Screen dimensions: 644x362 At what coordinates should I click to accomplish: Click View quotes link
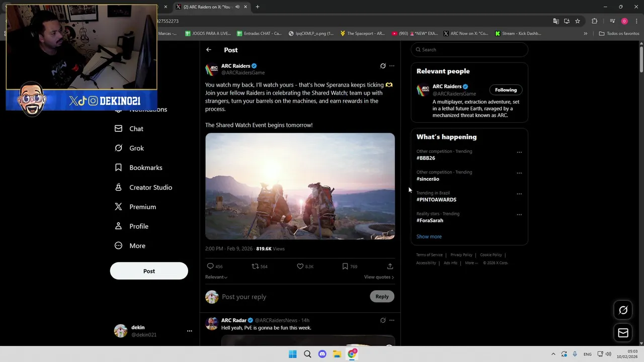(379, 277)
